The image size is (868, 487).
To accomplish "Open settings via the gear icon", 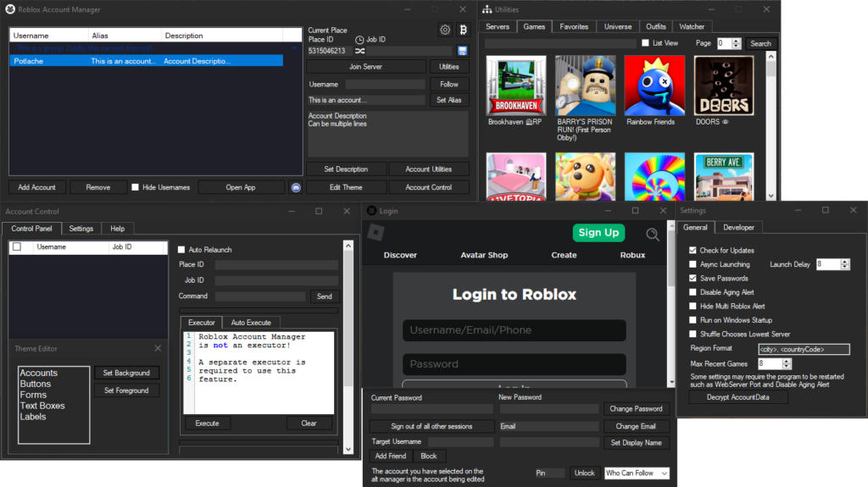I will pyautogui.click(x=445, y=30).
